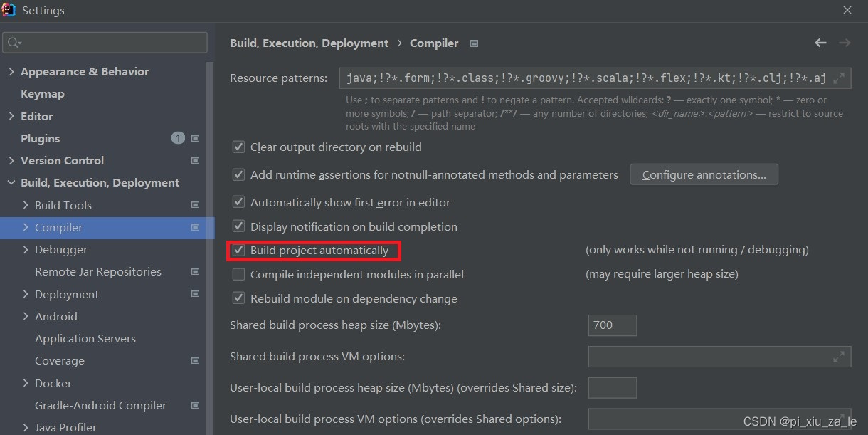Expand the Docker node
This screenshot has width=868, height=435.
click(x=26, y=383)
